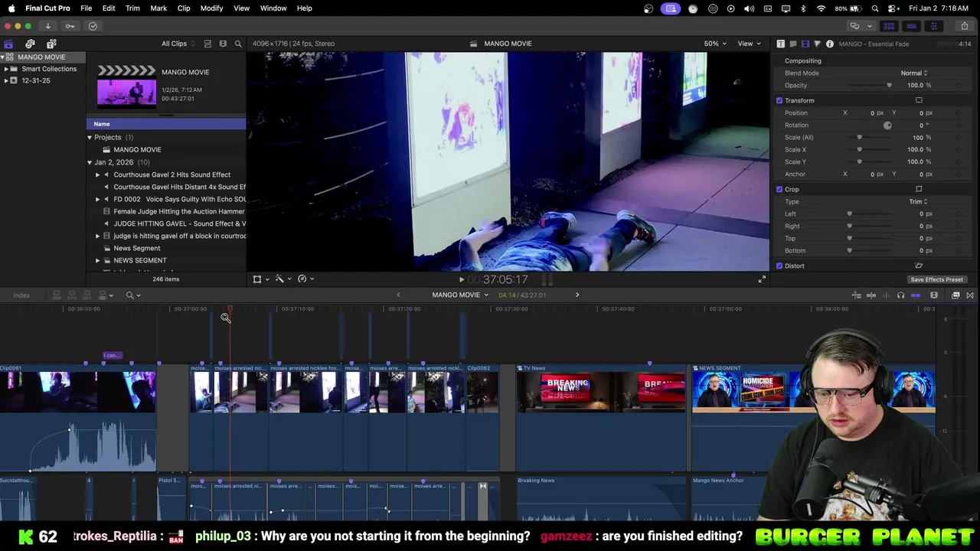Expand the 12-31-25 event triangle
Viewport: 980px width, 551px height.
[x=6, y=80]
